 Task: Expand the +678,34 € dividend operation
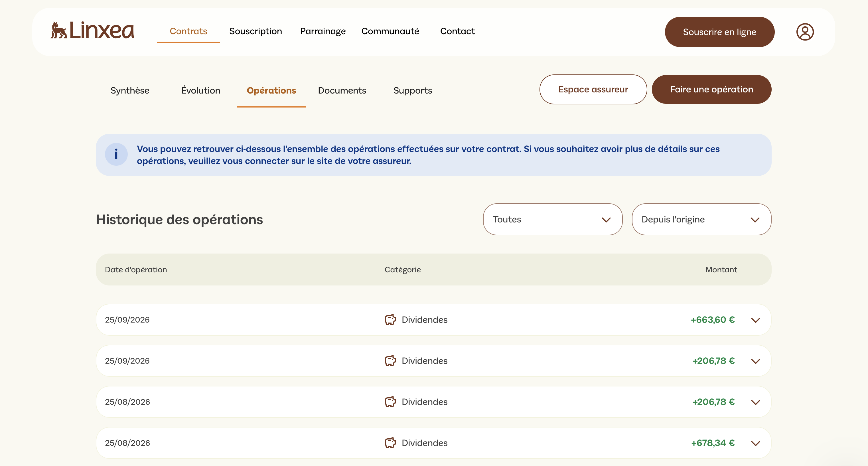tap(755, 443)
